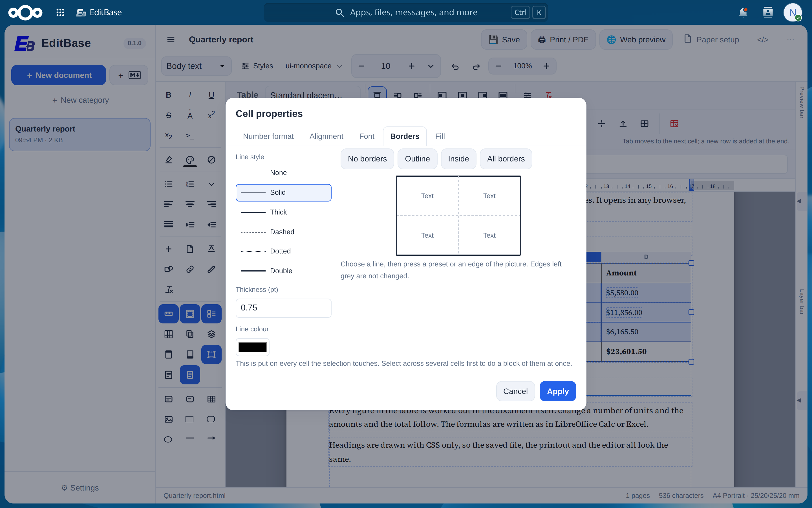Image resolution: width=812 pixels, height=508 pixels.
Task: Open the Nextcloud app grid menu
Action: pyautogui.click(x=60, y=12)
